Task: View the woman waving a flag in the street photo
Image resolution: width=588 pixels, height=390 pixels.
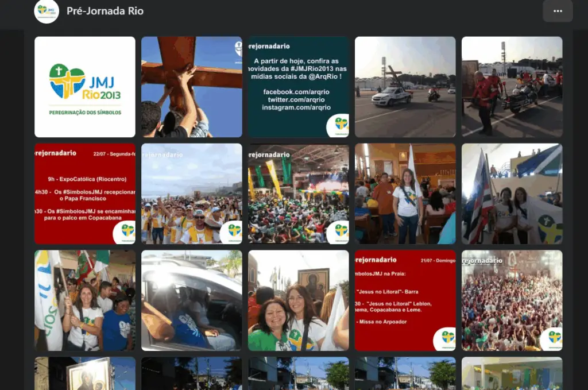Action: click(85, 300)
